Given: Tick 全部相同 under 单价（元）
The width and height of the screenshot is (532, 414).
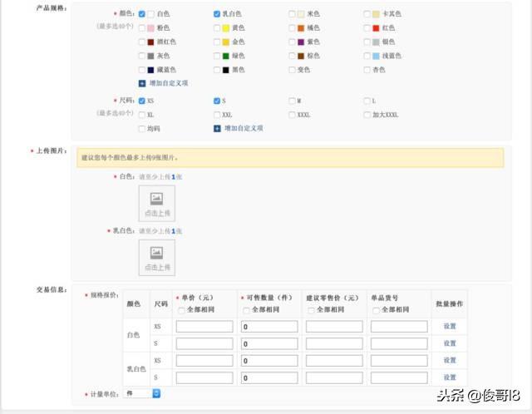Looking at the screenshot, I should [x=181, y=310].
